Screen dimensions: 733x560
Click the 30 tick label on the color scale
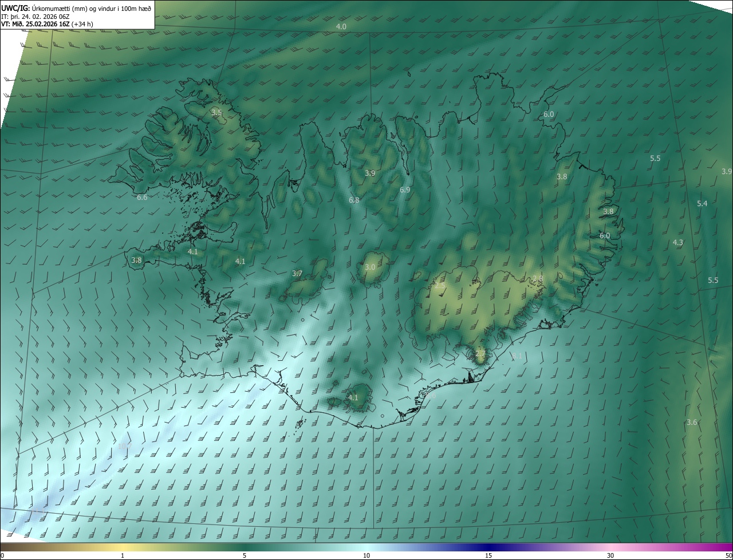[610, 555]
